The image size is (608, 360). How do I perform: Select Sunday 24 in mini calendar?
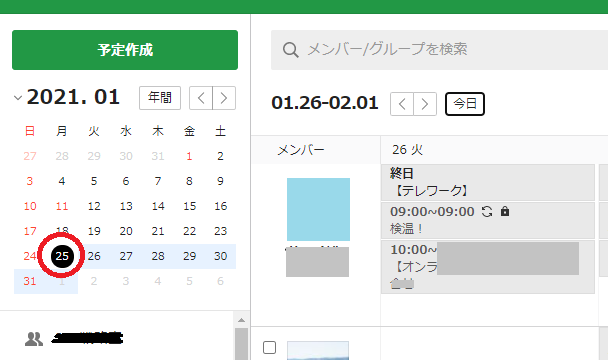[x=30, y=256]
